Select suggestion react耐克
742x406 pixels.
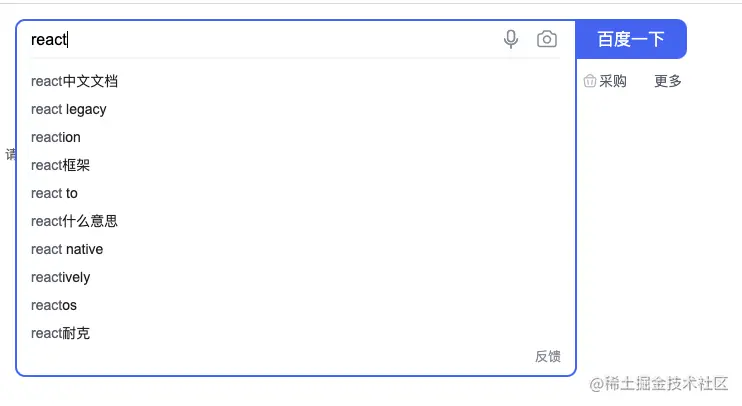tap(61, 333)
